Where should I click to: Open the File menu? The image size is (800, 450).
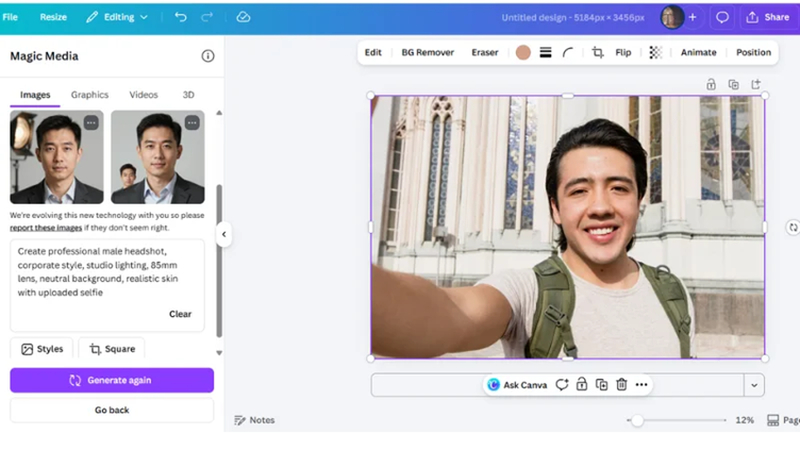10,17
